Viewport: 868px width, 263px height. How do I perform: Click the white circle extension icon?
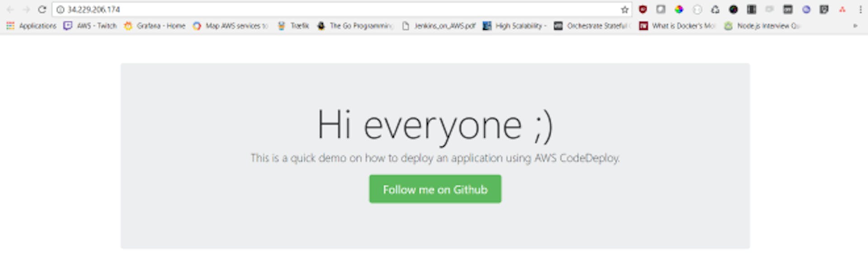(697, 9)
